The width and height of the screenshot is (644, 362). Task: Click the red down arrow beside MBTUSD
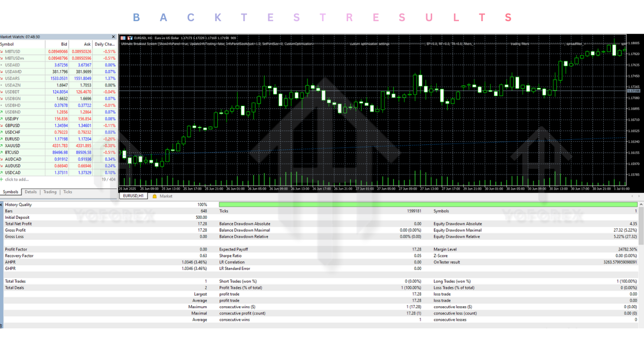(2, 51)
